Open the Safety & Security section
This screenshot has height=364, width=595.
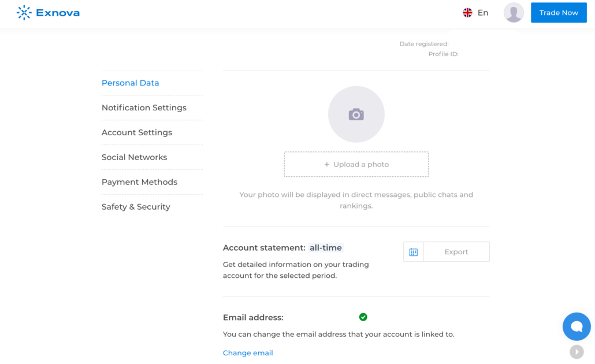pos(136,206)
